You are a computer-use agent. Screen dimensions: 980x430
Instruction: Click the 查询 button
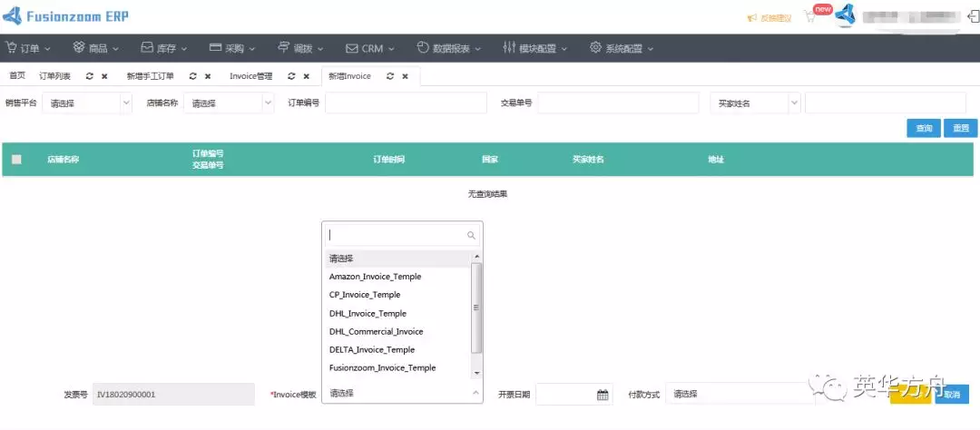923,129
